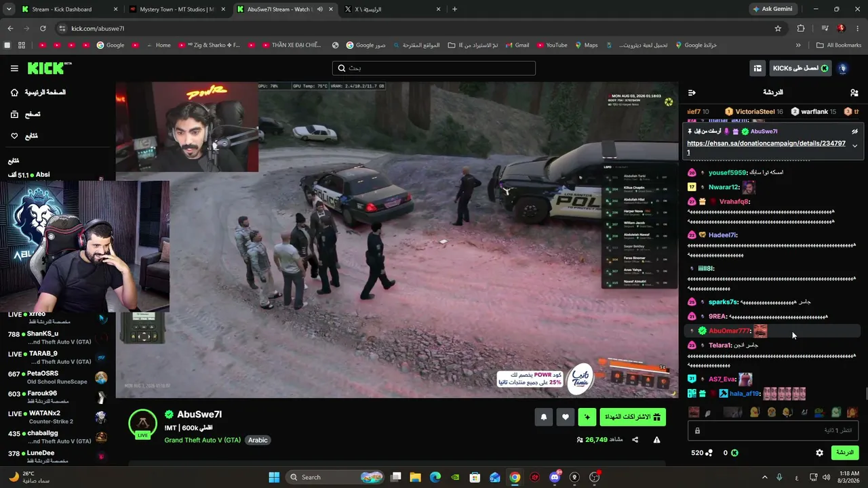Image resolution: width=868 pixels, height=488 pixels.
Task: Focus the Kick search box
Action: (434, 68)
